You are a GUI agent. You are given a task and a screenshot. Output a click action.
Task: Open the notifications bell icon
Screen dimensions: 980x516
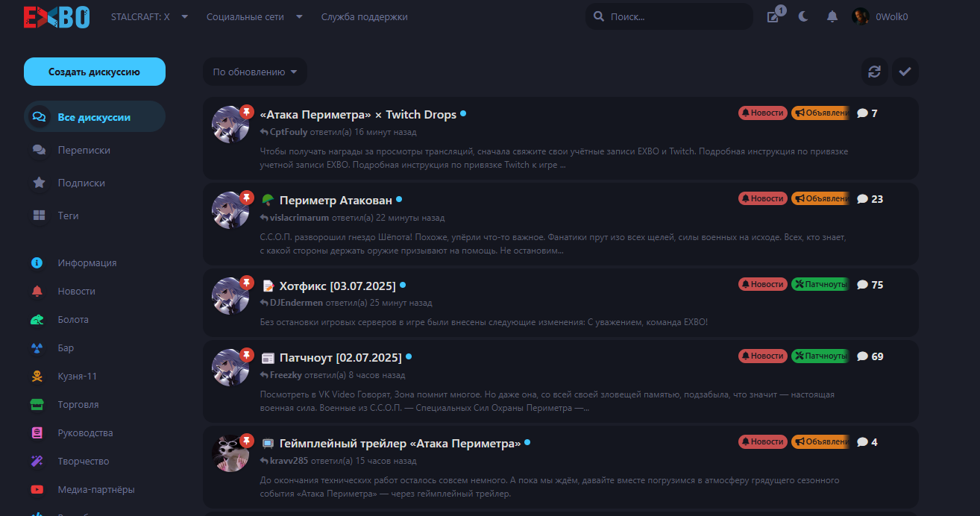point(832,16)
